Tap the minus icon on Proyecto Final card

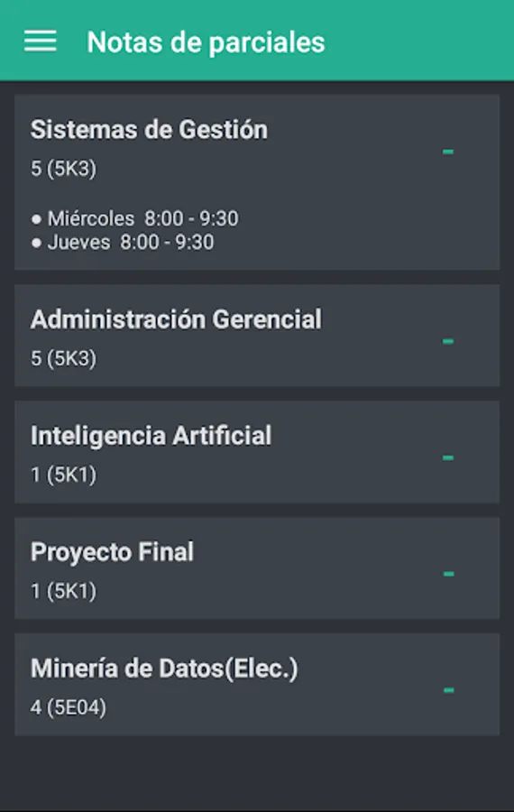(x=448, y=574)
